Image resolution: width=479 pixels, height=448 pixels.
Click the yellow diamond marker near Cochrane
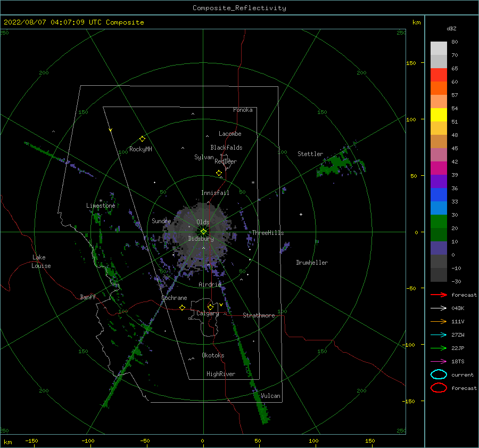pos(183,308)
